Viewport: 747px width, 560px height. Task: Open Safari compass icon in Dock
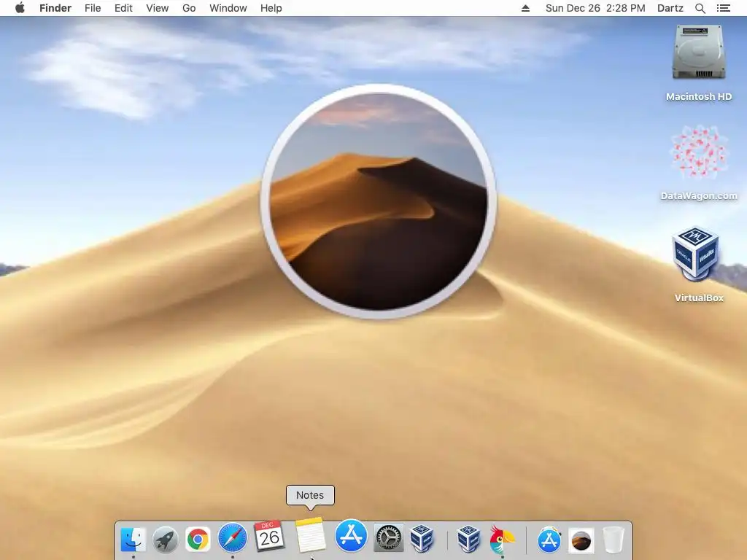click(x=233, y=539)
